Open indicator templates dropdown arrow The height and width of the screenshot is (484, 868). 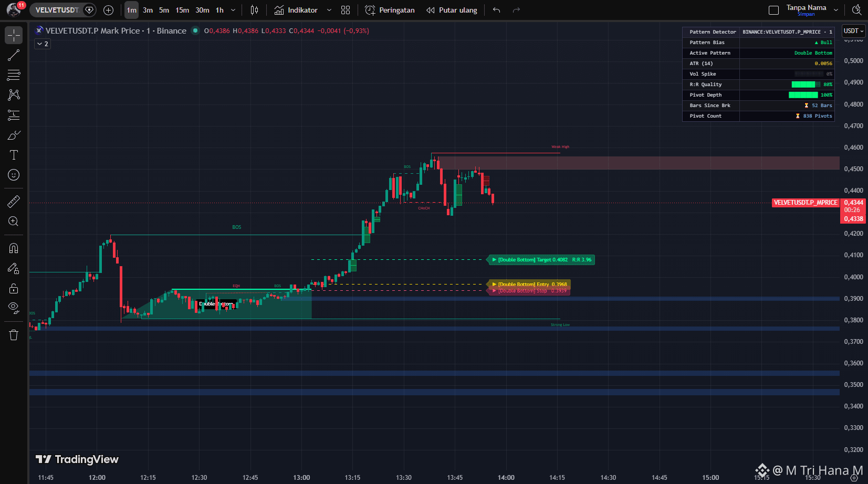tap(329, 10)
